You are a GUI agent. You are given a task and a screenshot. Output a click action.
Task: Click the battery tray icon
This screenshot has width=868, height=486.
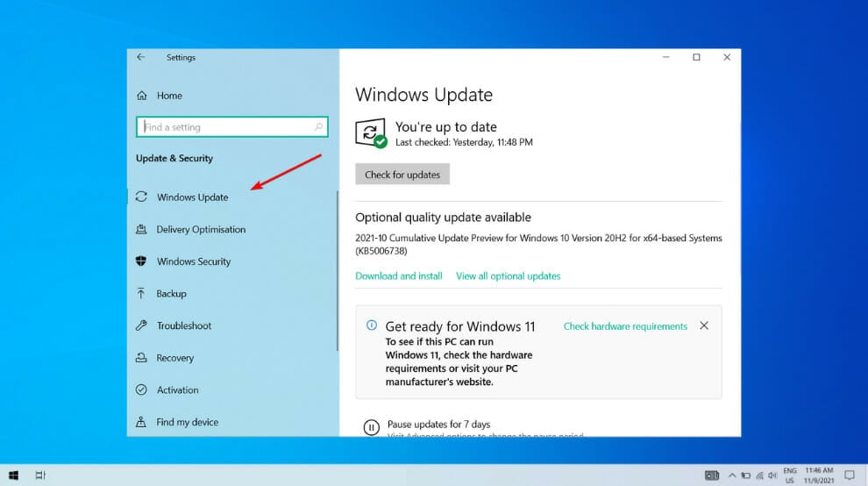tap(745, 475)
